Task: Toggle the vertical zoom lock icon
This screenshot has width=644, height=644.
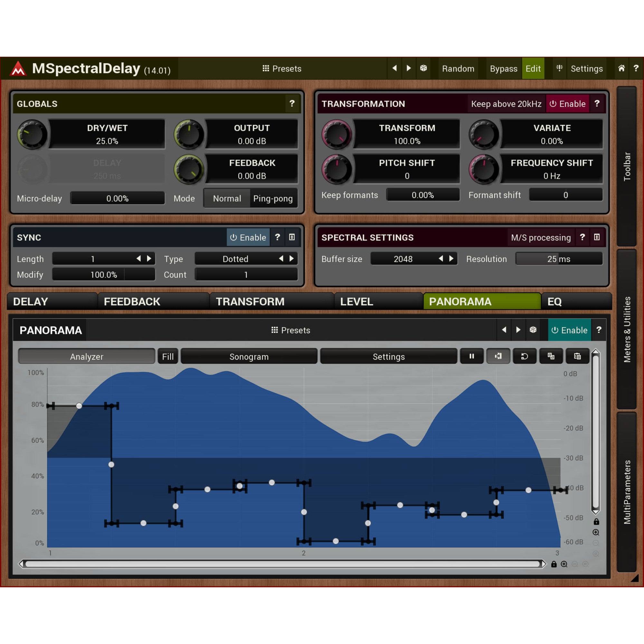Action: click(x=596, y=522)
